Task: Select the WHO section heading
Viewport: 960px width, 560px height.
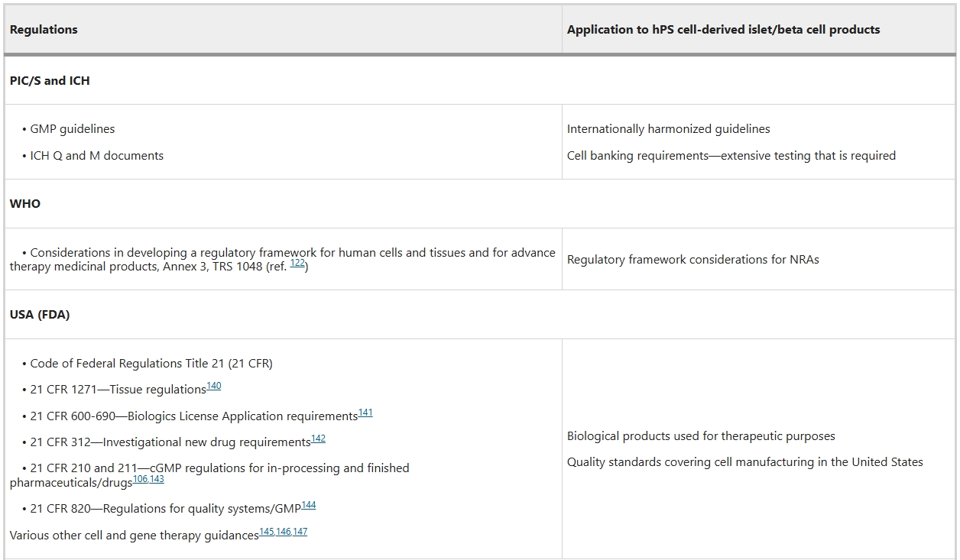Action: [25, 204]
